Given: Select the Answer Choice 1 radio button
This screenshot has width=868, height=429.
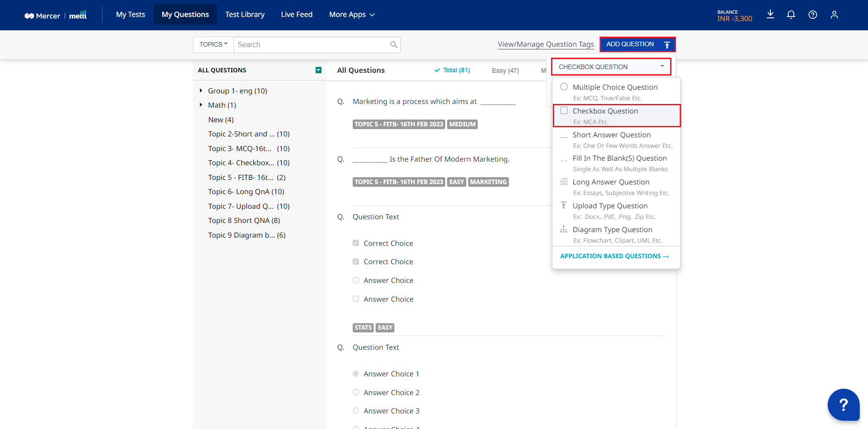Looking at the screenshot, I should pyautogui.click(x=356, y=374).
